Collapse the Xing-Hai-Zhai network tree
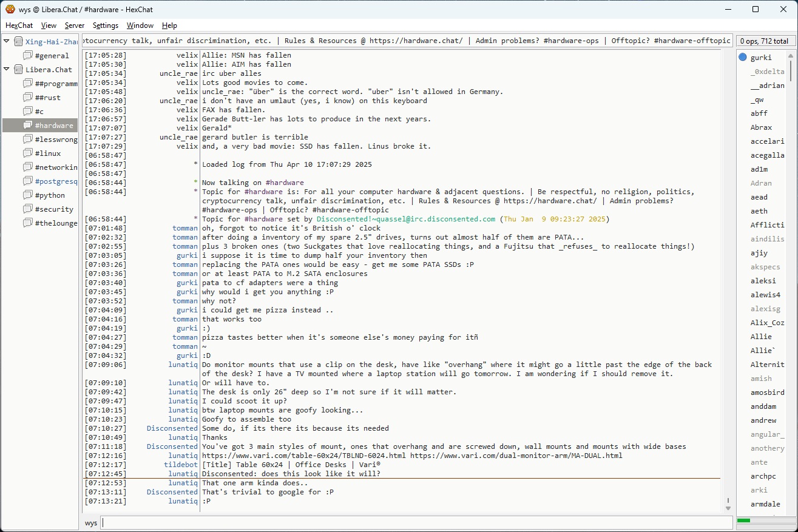 7,41
